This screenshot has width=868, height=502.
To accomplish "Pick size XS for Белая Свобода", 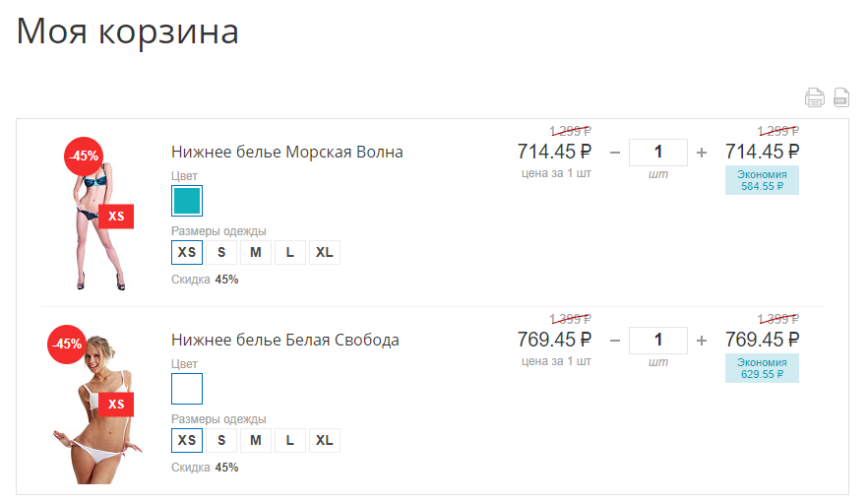I will 187,440.
